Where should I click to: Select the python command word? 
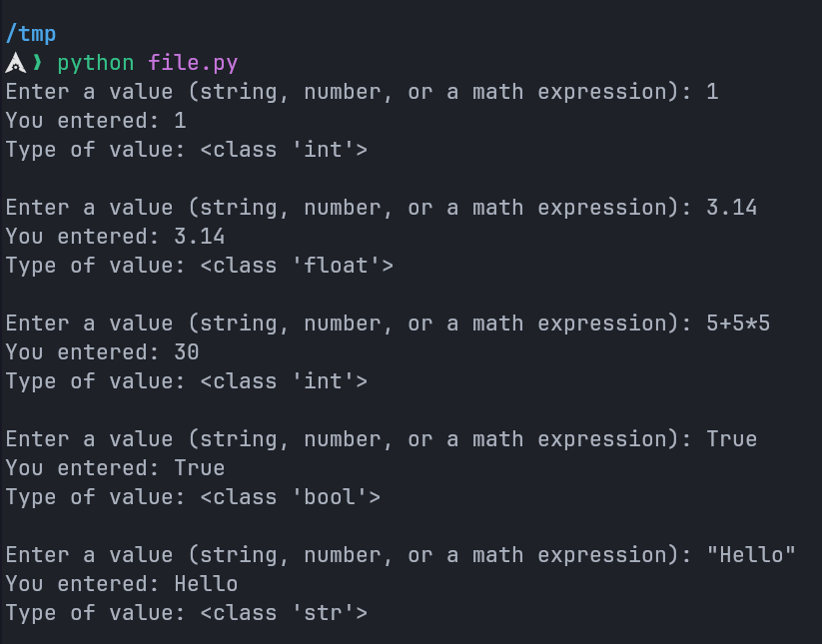[95, 63]
